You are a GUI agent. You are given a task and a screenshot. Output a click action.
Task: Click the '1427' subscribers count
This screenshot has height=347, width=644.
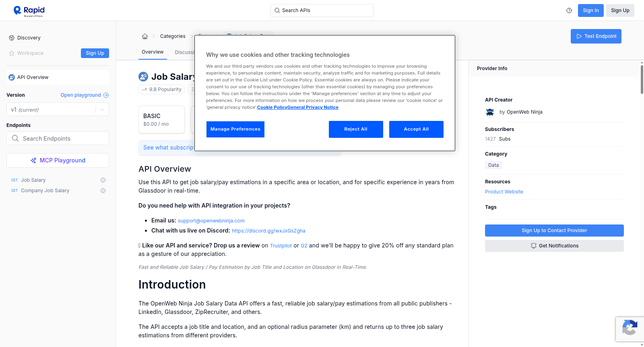point(490,139)
